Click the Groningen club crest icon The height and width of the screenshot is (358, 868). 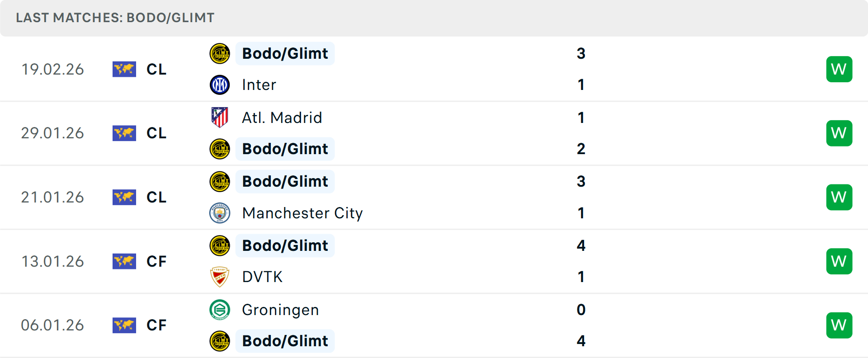tap(220, 310)
